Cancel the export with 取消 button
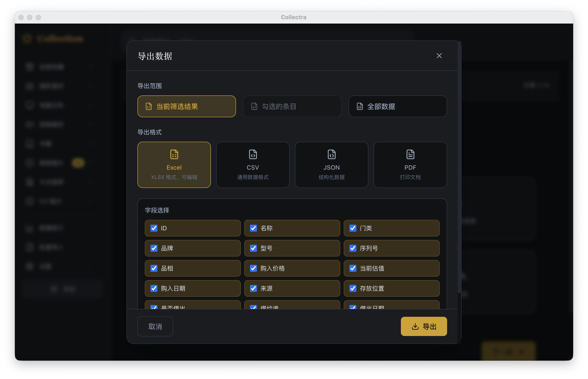This screenshot has height=379, width=588. tap(155, 326)
